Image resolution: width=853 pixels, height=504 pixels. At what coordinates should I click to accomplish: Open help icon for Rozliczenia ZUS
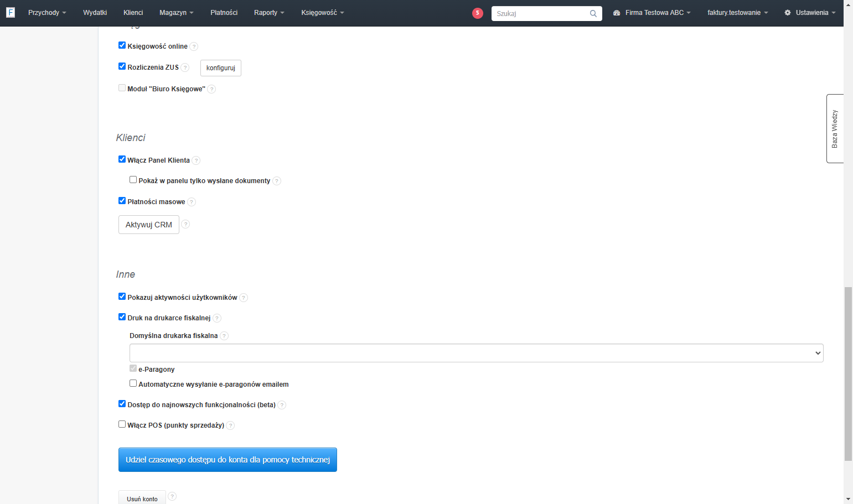[185, 67]
